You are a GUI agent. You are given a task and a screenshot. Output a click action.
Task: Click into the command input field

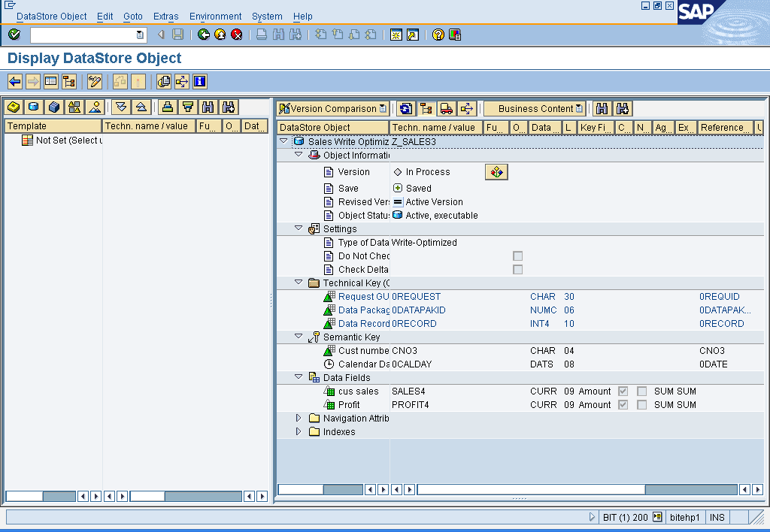(x=83, y=35)
